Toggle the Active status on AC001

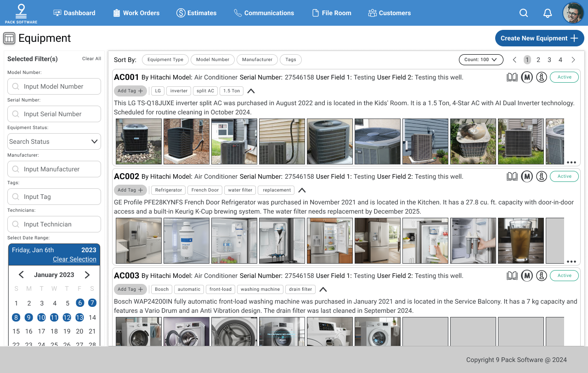coord(564,77)
